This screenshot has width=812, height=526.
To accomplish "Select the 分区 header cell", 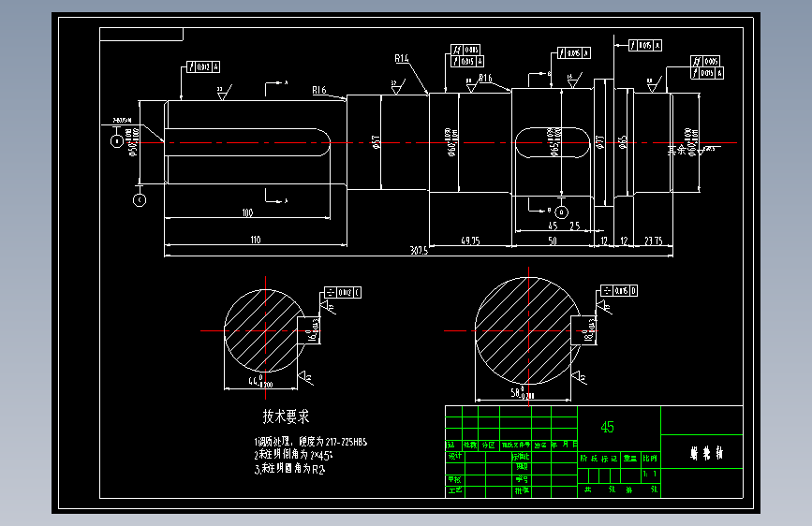I will (488, 445).
